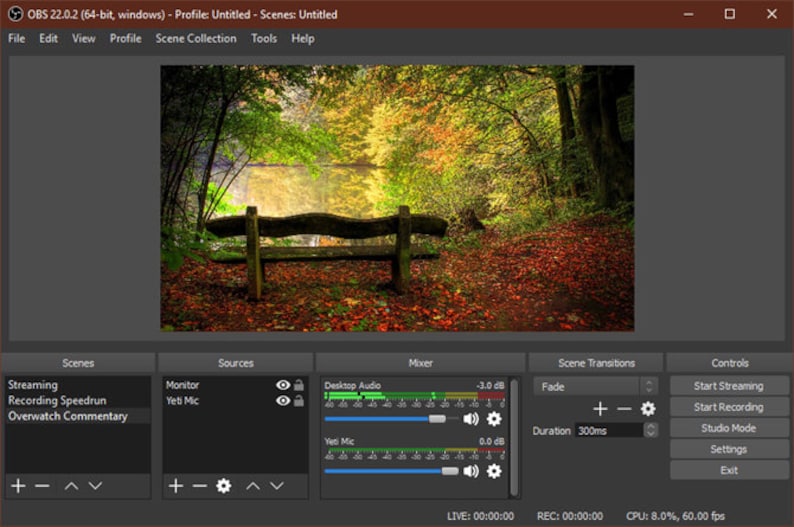Open the View menu
The height and width of the screenshot is (527, 794).
pyautogui.click(x=84, y=38)
